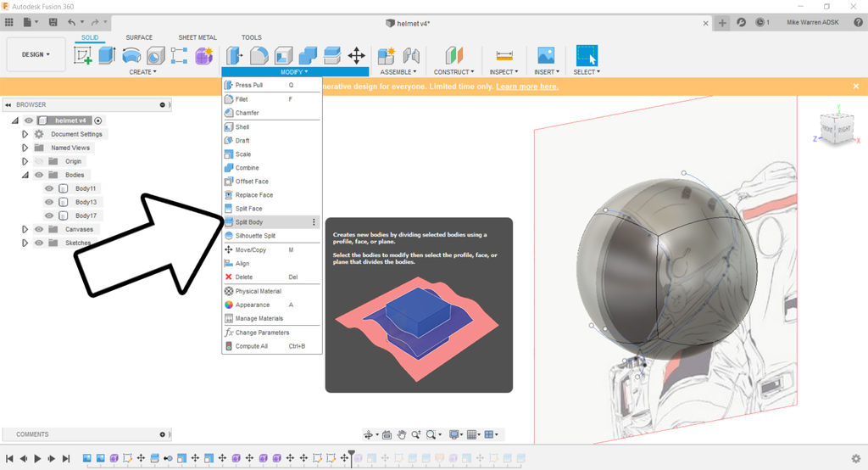The height and width of the screenshot is (470, 868).
Task: Close the orange promotion banner
Action: point(856,87)
